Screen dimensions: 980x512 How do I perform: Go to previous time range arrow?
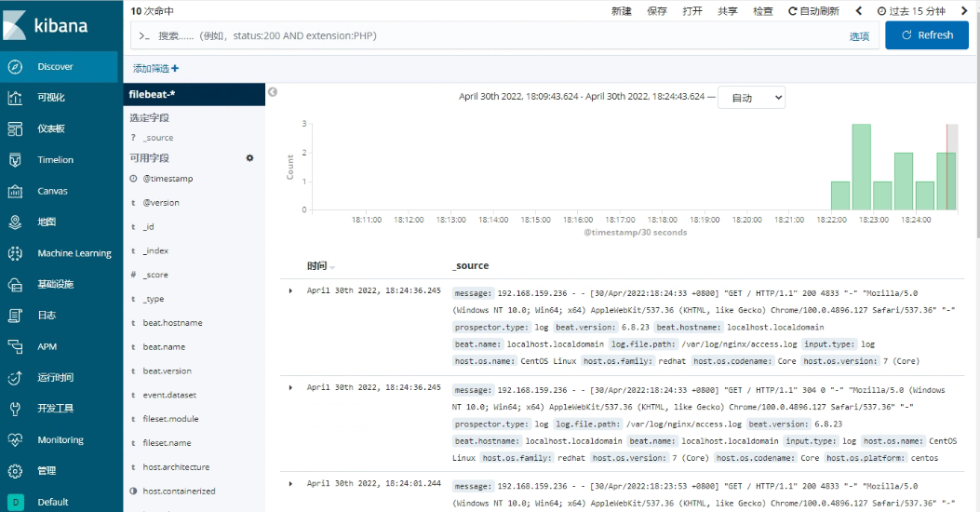[859, 10]
